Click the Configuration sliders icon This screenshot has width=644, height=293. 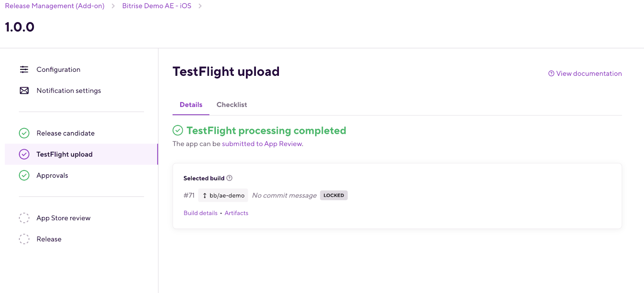click(x=24, y=69)
